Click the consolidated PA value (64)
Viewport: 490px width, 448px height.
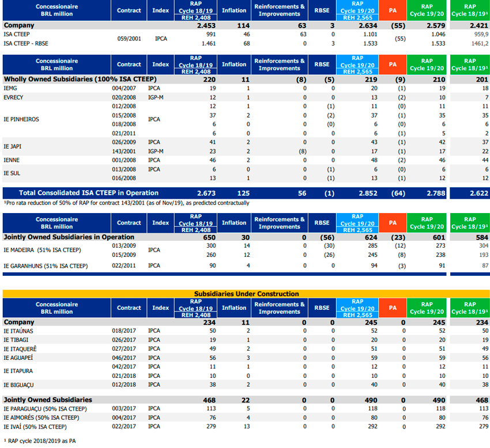(x=398, y=193)
